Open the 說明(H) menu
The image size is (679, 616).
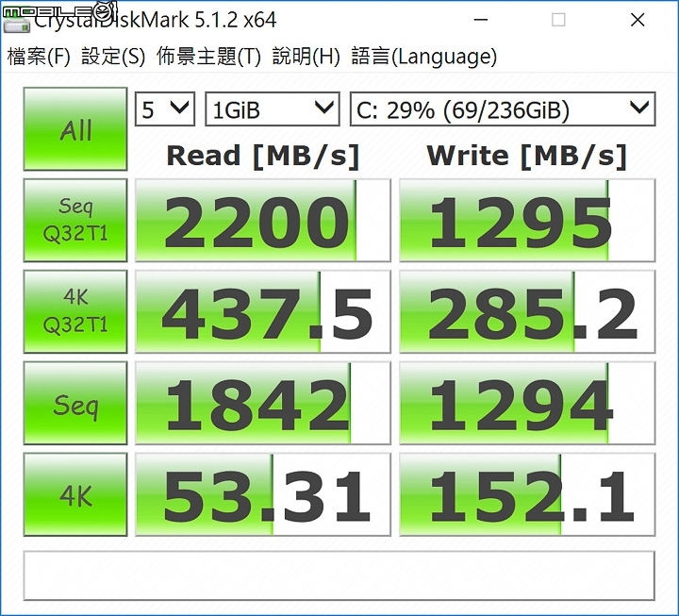pyautogui.click(x=306, y=57)
